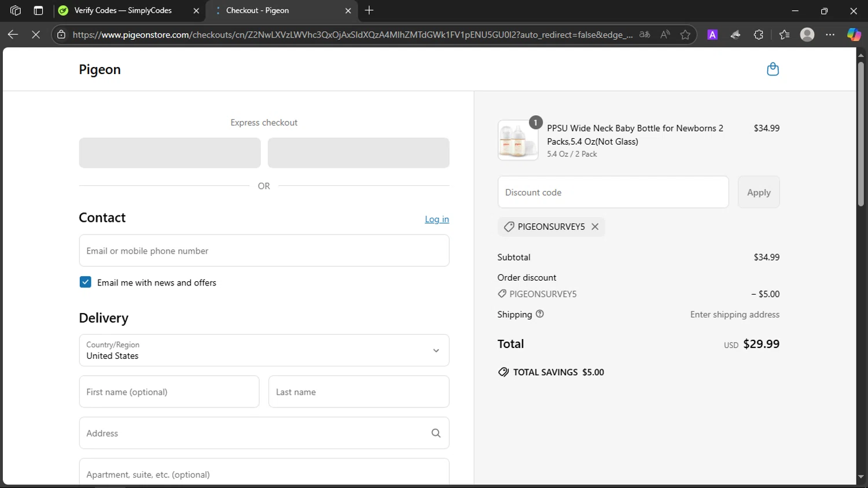Go back to the previous page
This screenshot has width=868, height=488.
pos(13,35)
